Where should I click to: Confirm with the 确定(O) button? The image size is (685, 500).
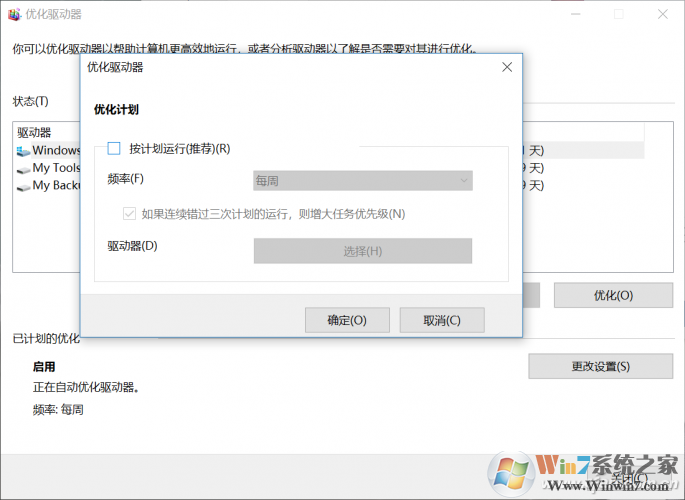(x=347, y=320)
